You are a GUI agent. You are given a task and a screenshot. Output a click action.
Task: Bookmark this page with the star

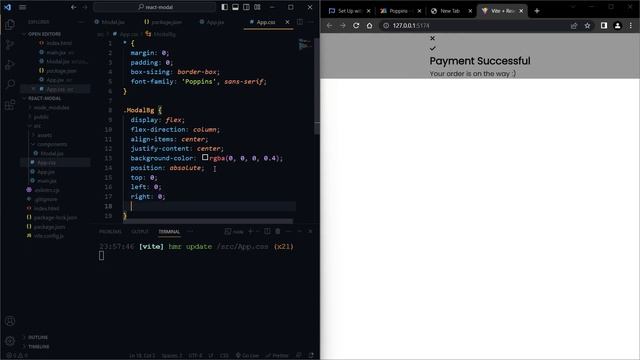[587, 25]
